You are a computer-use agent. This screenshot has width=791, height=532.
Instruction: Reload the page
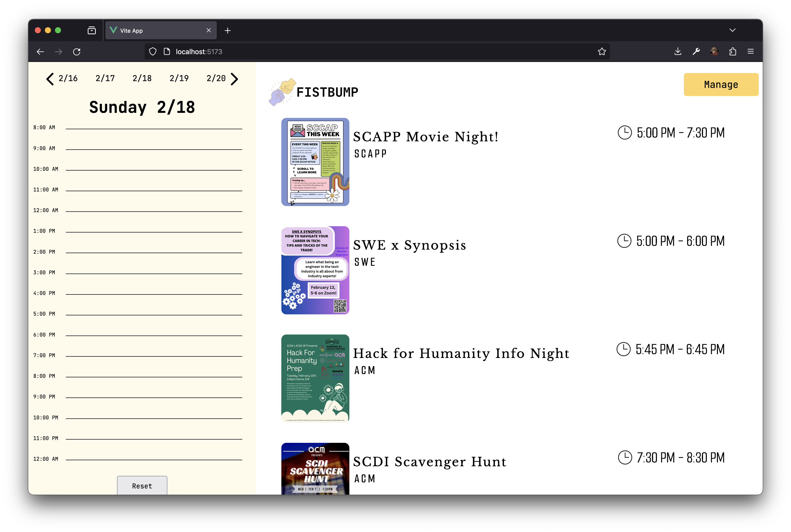77,52
